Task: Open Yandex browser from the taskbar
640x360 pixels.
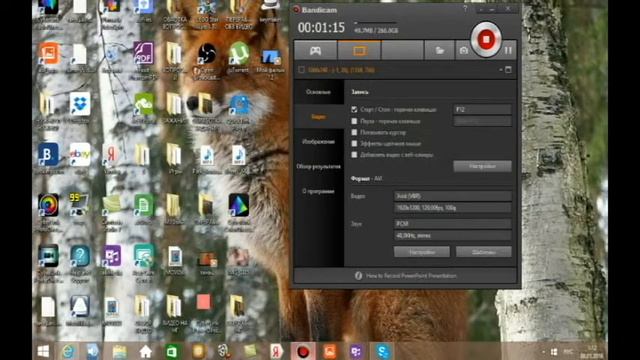Action: [276, 351]
